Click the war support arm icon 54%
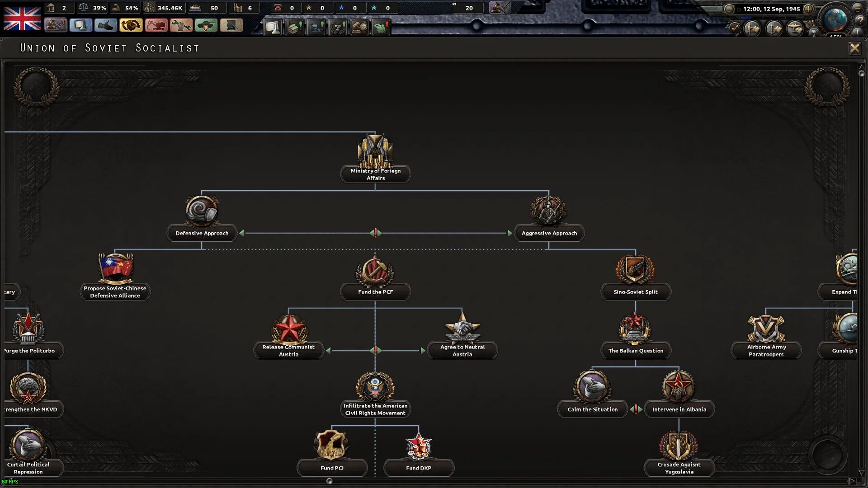The image size is (868, 488). point(116,8)
